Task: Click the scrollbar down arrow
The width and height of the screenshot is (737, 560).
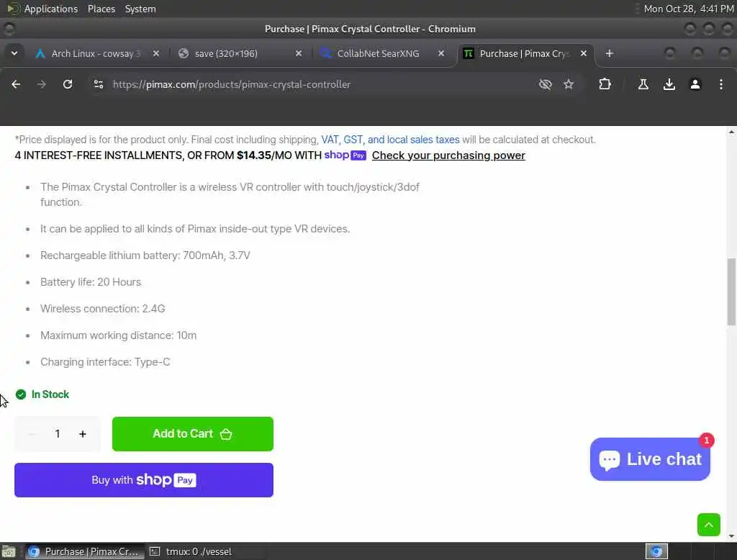Action: coord(731,536)
